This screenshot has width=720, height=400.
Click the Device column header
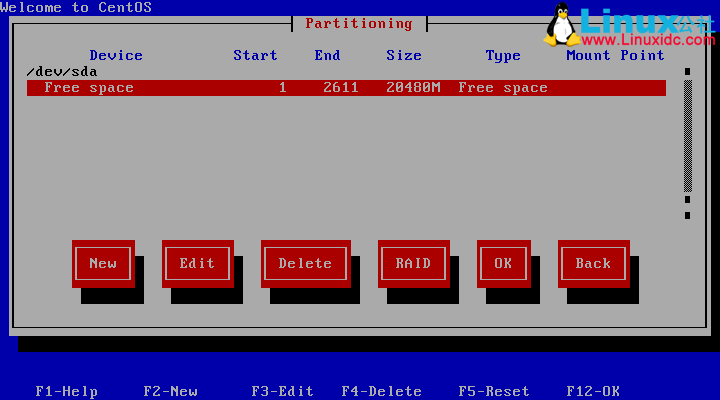coord(116,56)
